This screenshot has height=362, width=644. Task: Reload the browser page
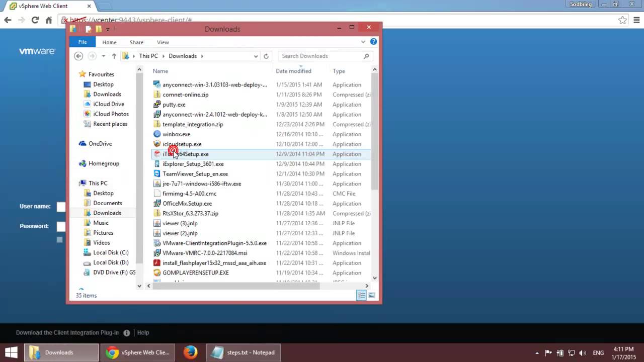click(x=35, y=20)
